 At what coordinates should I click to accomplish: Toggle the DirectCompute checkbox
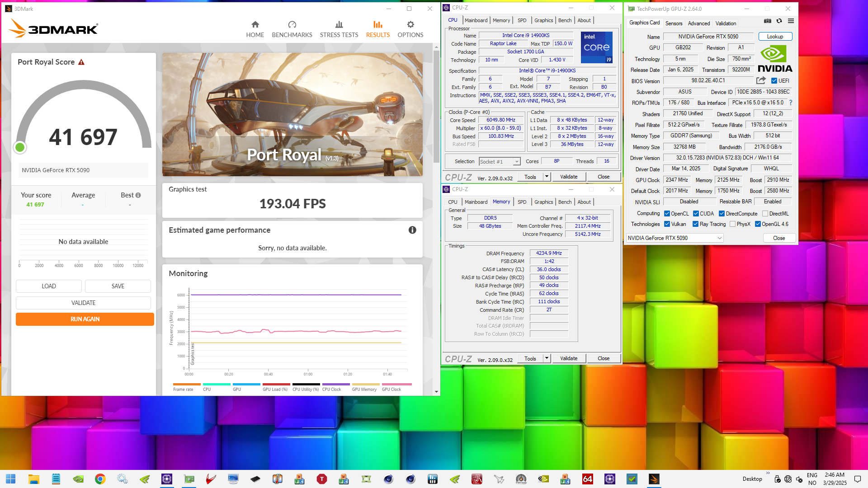click(x=722, y=214)
